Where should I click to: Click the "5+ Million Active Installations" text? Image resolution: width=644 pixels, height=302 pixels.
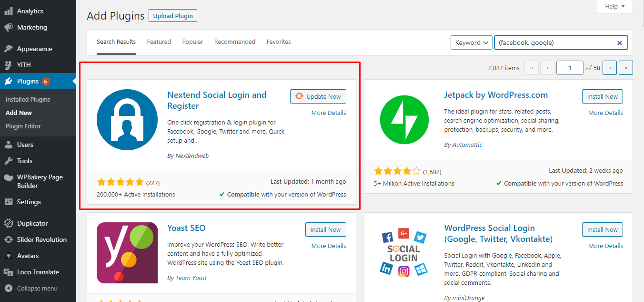point(414,184)
